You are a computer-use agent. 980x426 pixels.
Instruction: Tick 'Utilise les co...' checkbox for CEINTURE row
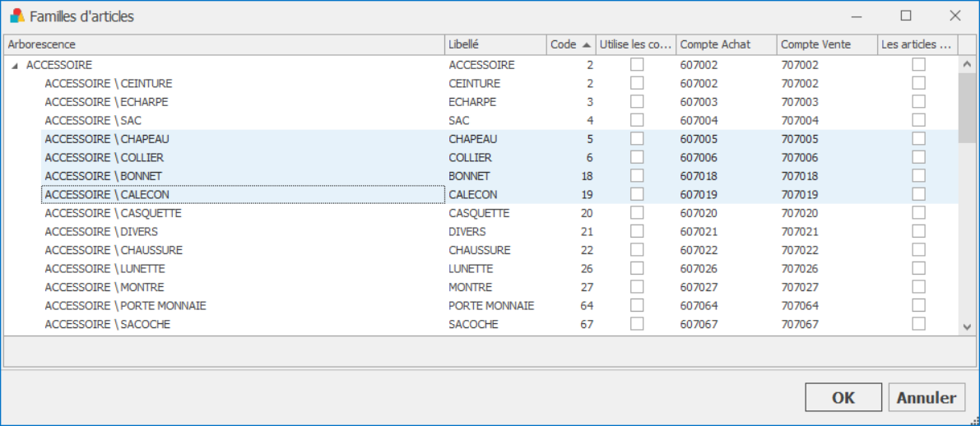(x=636, y=83)
